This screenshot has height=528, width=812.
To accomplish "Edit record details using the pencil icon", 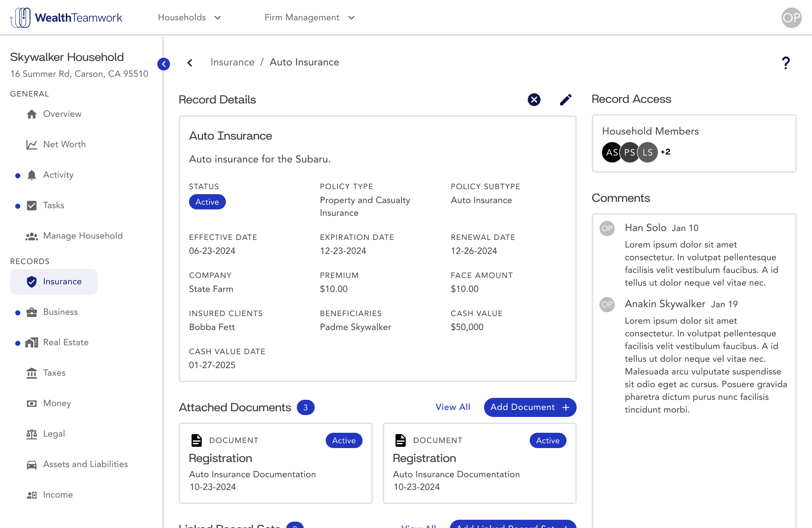I will click(566, 100).
